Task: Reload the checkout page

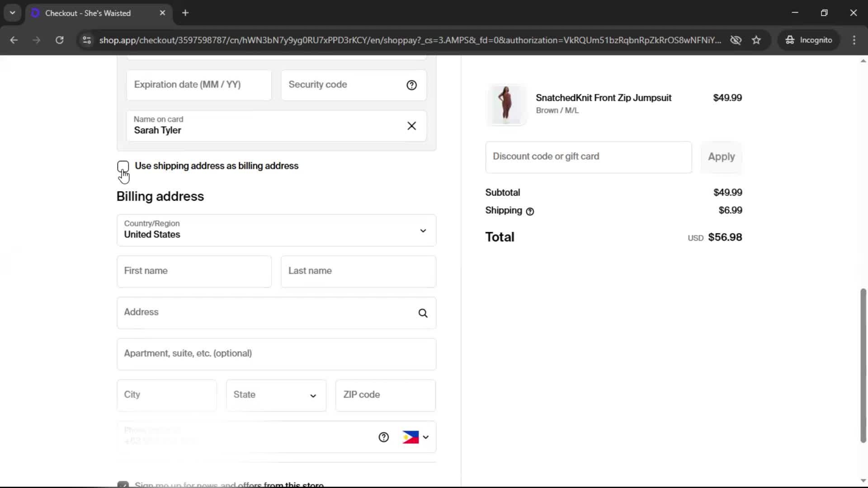Action: pos(59,40)
